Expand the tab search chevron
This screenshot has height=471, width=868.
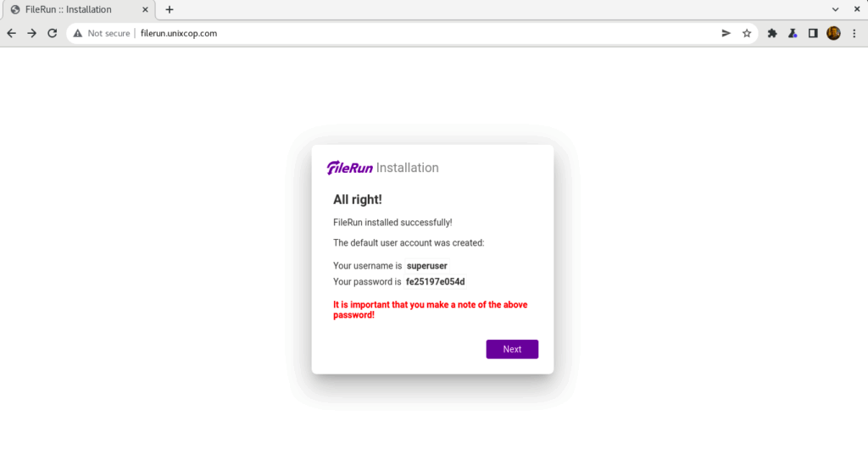point(835,9)
